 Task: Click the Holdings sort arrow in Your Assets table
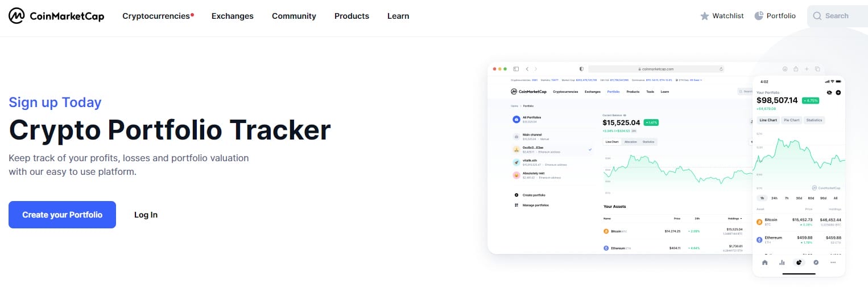coord(742,219)
